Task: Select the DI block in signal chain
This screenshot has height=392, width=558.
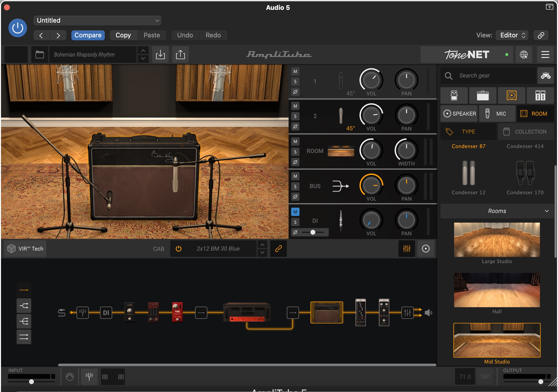Action: [x=106, y=313]
